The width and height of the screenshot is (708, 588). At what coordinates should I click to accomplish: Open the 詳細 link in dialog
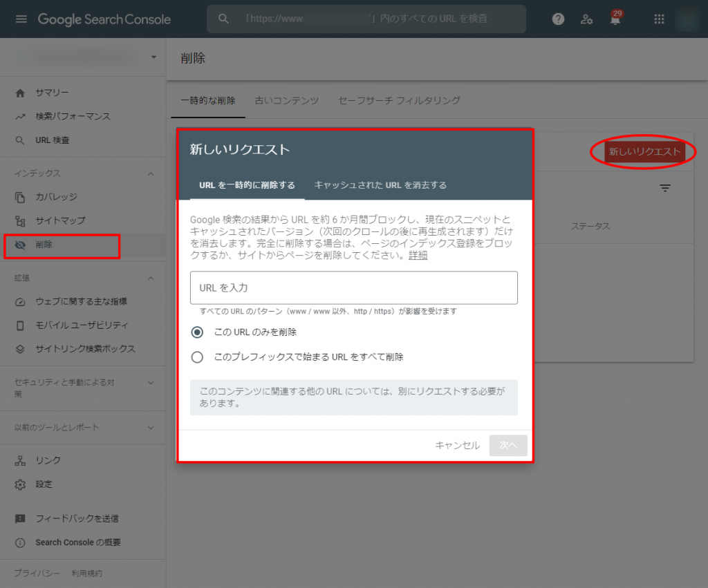(x=418, y=256)
